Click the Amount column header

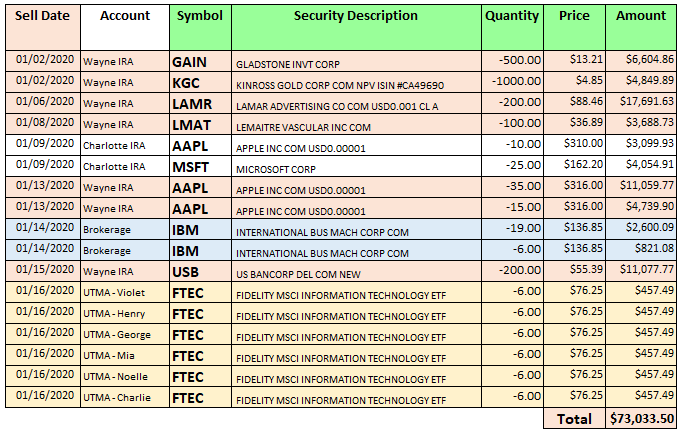click(x=640, y=16)
